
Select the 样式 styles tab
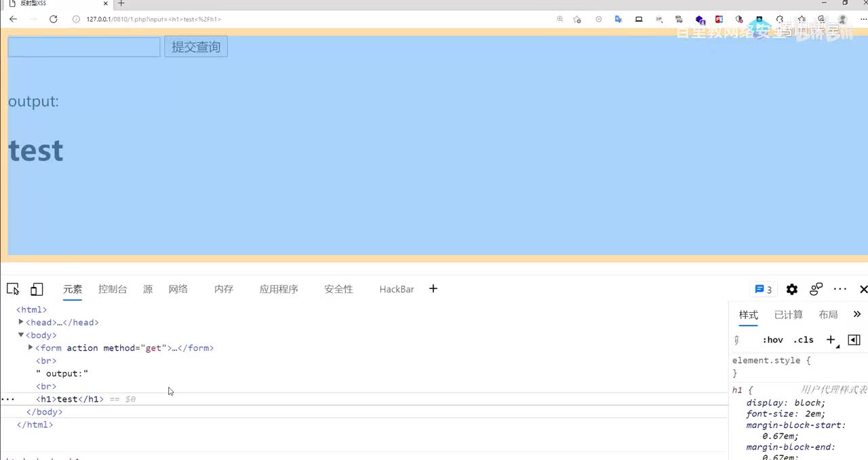(x=749, y=315)
